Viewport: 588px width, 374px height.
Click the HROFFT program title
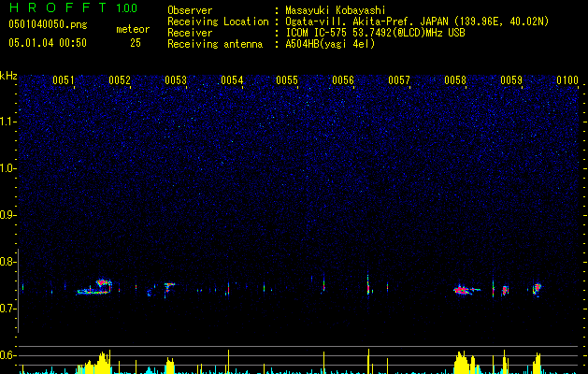[x=58, y=7]
